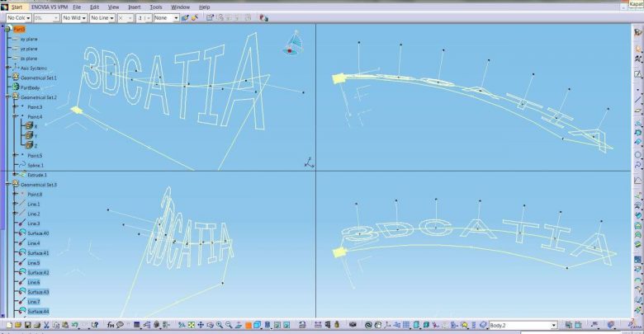The image size is (644, 334).
Task: Click the Painter graphic properties icon
Action: [185, 17]
